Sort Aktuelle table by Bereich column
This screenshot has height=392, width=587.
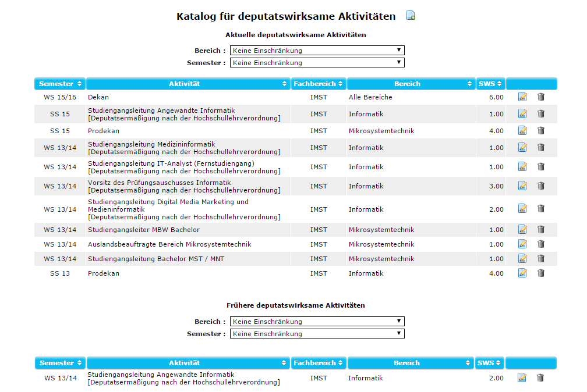click(x=411, y=84)
